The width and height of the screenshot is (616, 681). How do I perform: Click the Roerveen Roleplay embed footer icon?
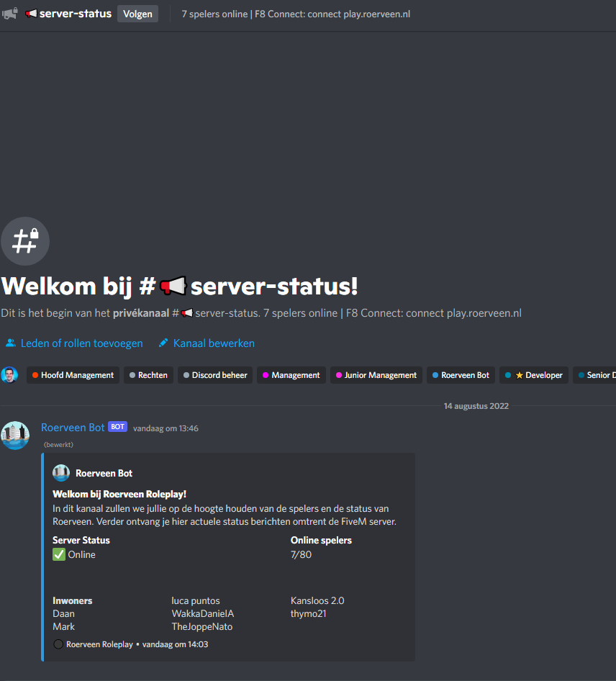tap(58, 644)
